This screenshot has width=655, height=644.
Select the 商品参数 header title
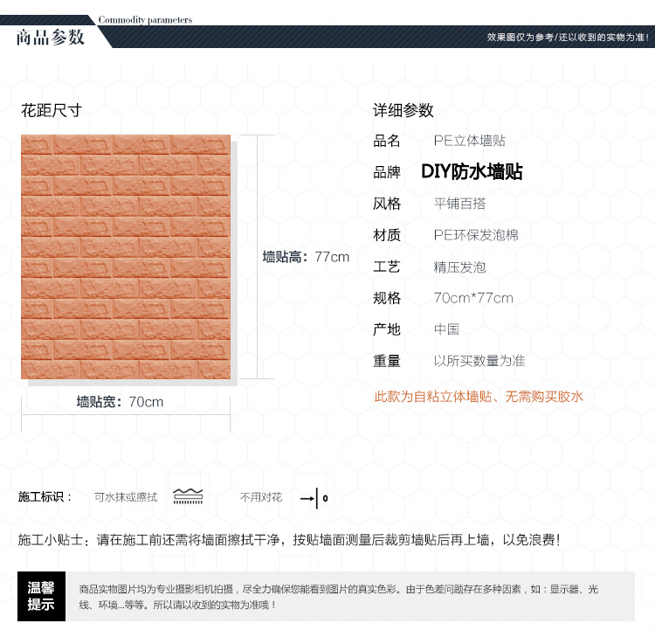[51, 37]
